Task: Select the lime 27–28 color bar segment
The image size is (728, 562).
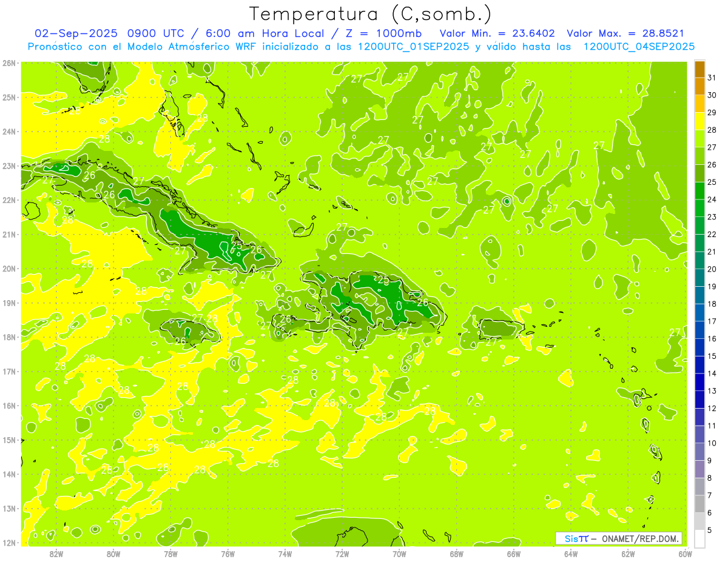Action: point(699,139)
